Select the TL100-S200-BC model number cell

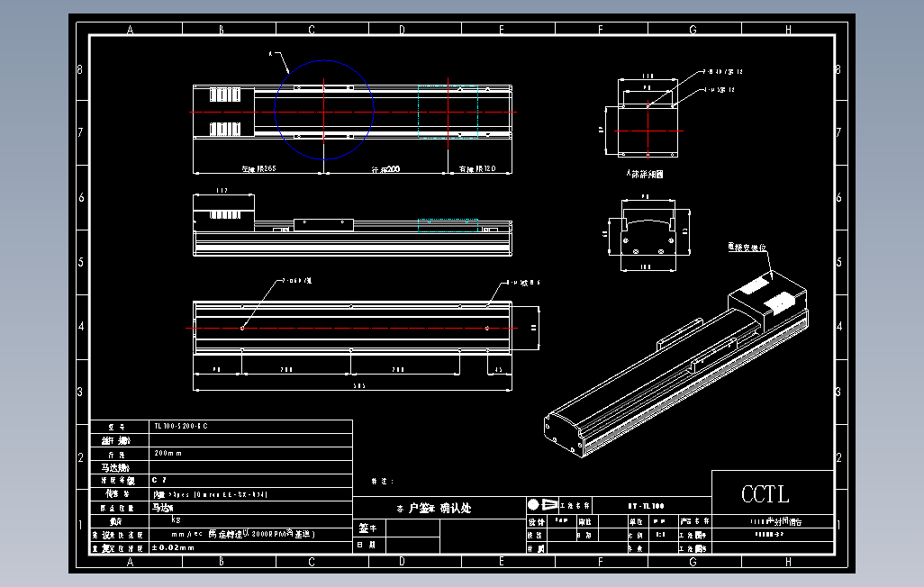point(250,426)
